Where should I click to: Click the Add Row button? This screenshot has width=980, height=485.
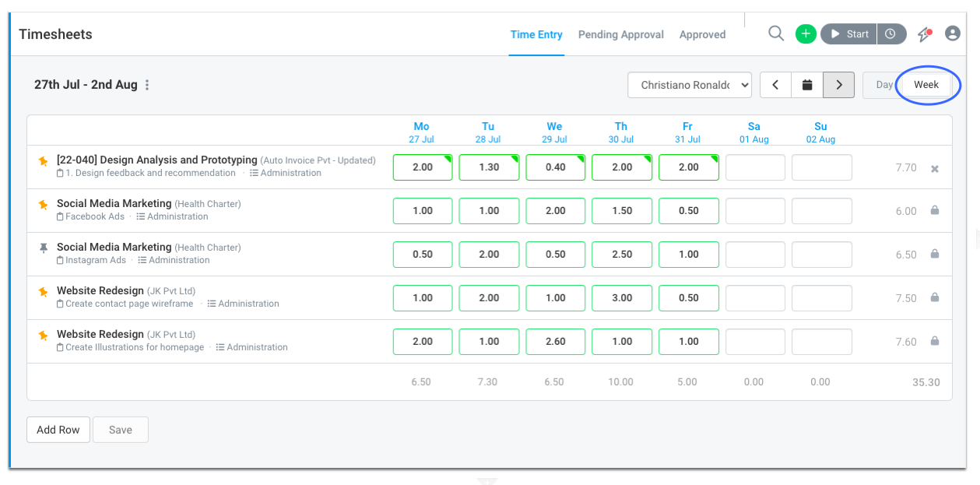58,430
